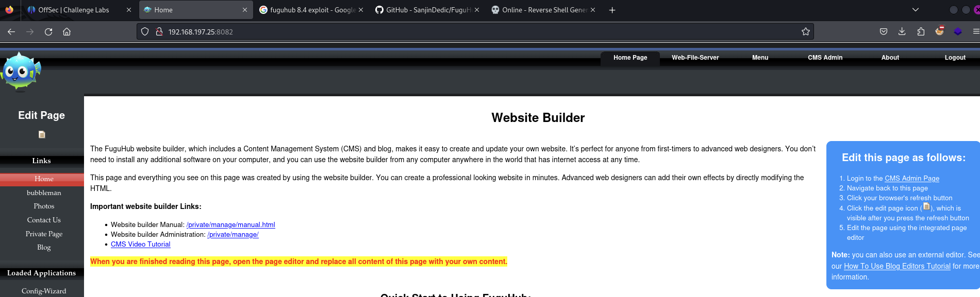
Task: Expand the list all tabs dropdown
Action: 916,10
